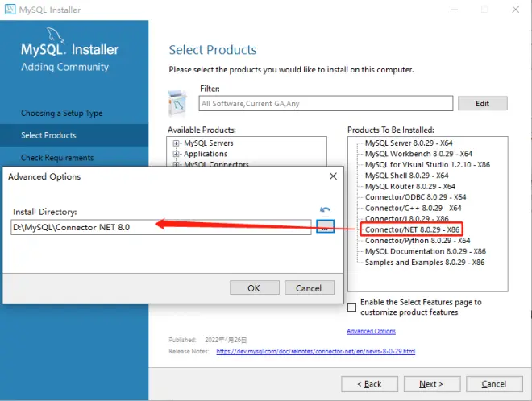Expand the Applications tree node
The height and width of the screenshot is (401, 532).
pos(176,154)
